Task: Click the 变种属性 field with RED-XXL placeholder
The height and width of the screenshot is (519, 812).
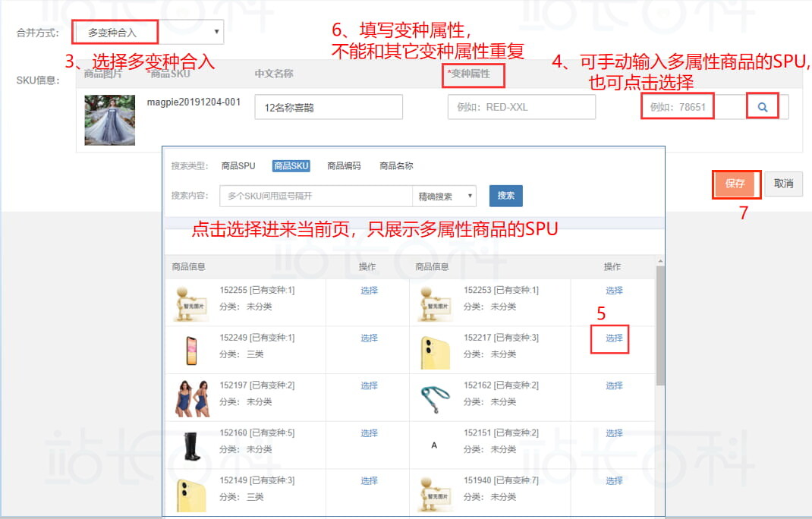Action: [x=521, y=107]
